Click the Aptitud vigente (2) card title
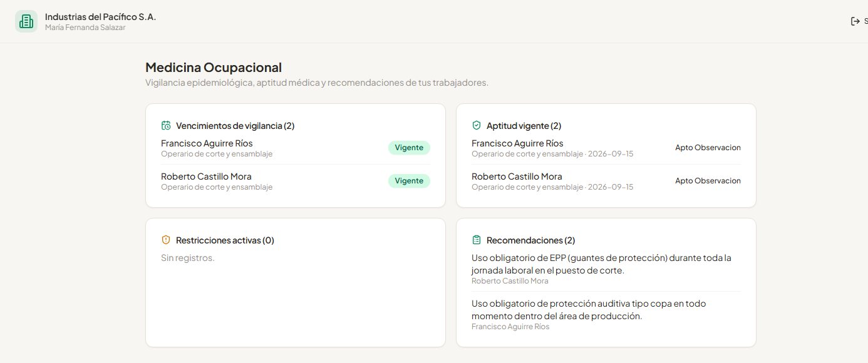The height and width of the screenshot is (363, 868). point(524,125)
